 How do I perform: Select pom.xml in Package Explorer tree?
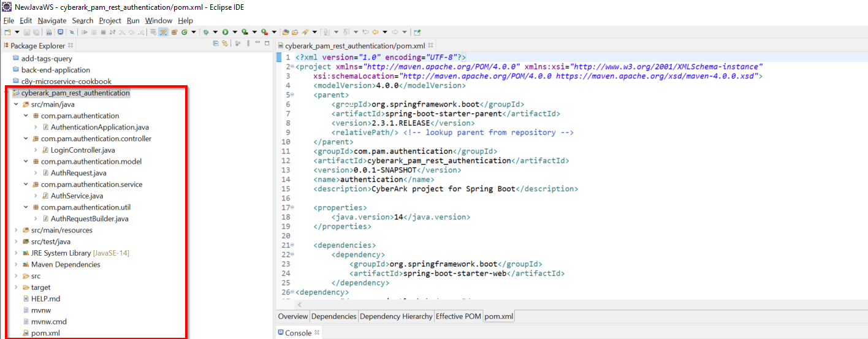(45, 333)
